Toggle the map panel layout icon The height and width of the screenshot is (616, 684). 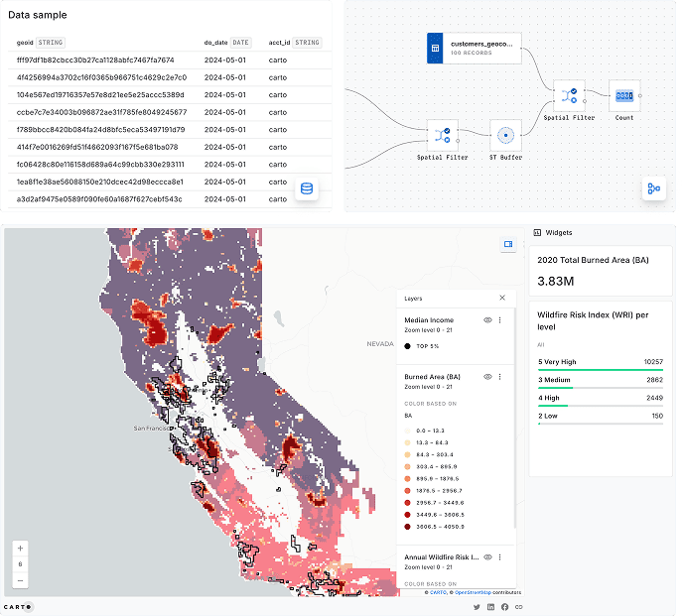[508, 244]
